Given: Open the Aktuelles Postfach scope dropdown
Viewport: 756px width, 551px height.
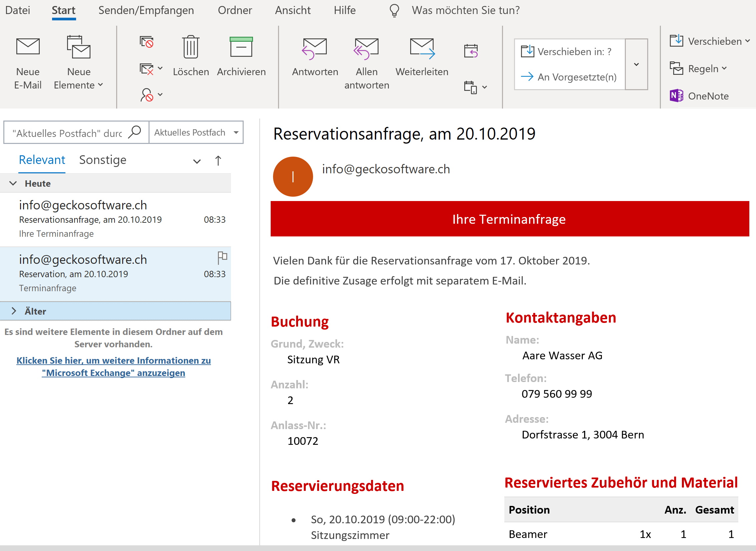Looking at the screenshot, I should click(x=196, y=133).
